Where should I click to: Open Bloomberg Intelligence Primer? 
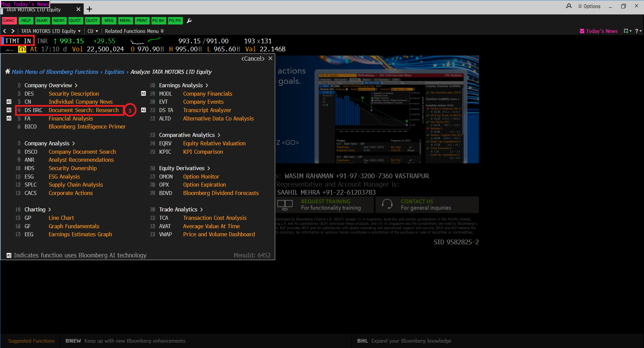click(x=87, y=127)
